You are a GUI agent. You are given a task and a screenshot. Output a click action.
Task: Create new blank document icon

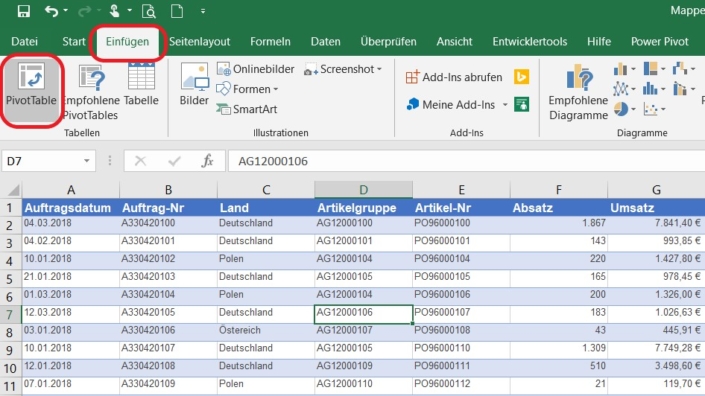click(x=177, y=11)
